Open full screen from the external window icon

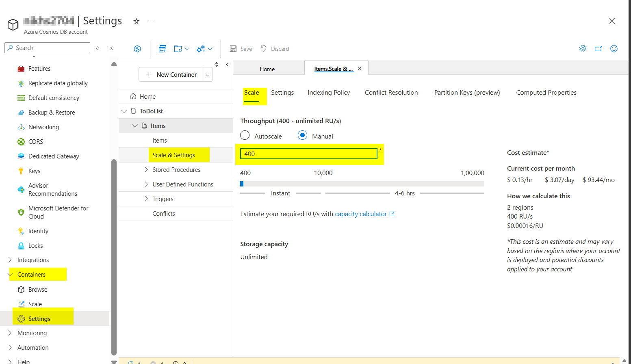pos(598,48)
